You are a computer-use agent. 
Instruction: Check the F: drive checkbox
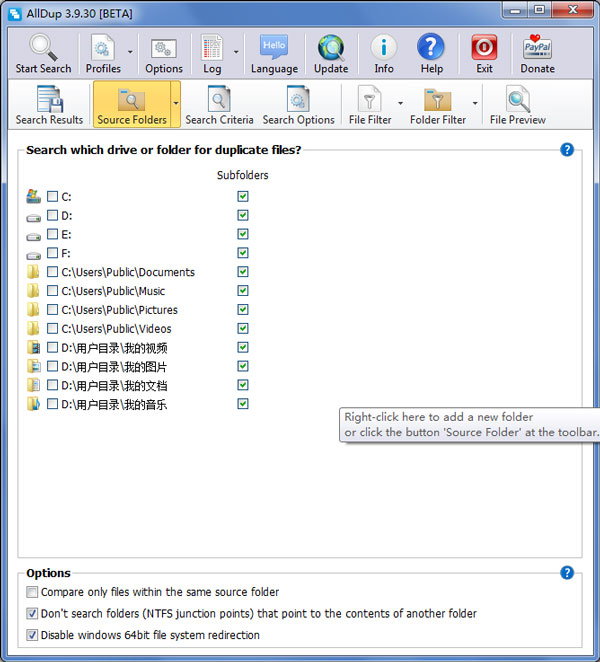(52, 253)
